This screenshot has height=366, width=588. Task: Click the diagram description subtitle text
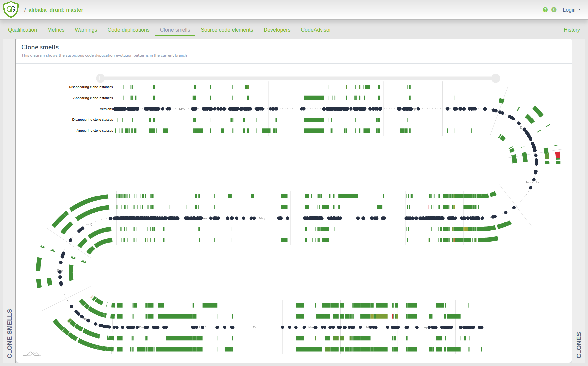pyautogui.click(x=104, y=55)
